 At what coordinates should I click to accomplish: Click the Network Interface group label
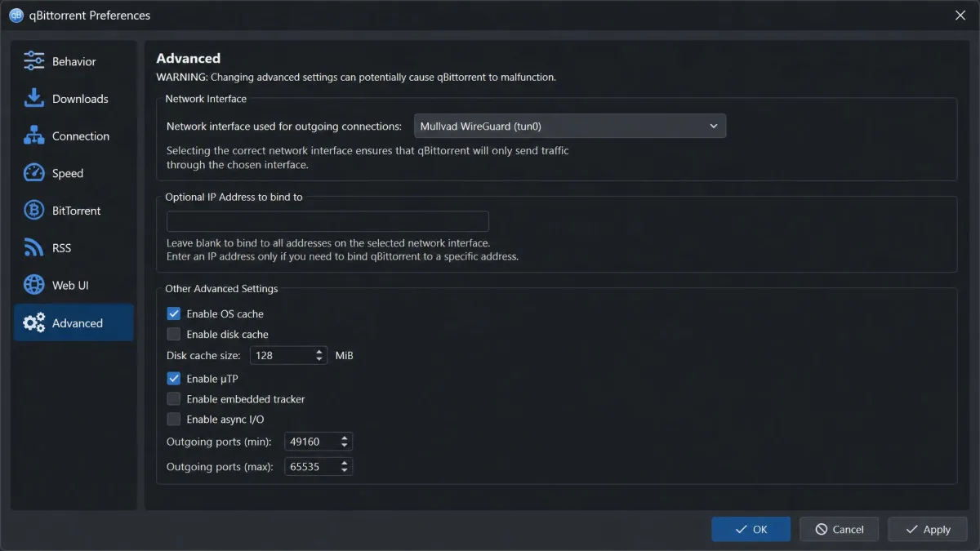[206, 99]
